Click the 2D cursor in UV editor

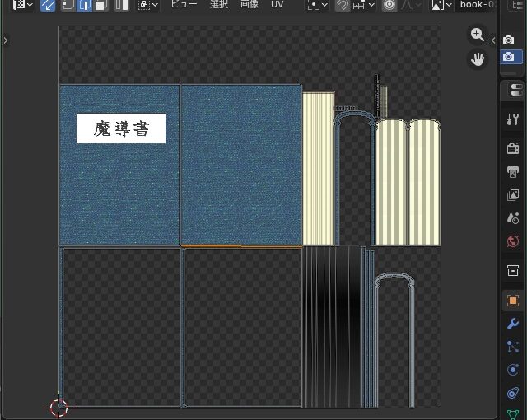[x=59, y=407]
